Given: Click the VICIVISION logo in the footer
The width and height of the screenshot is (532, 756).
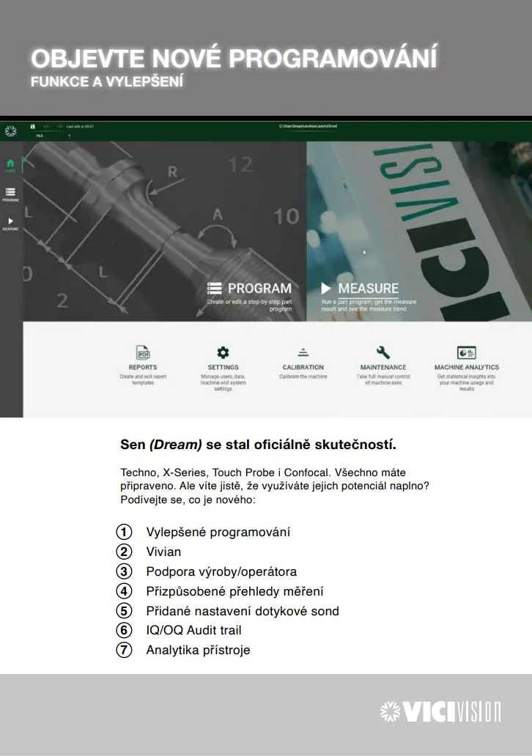Looking at the screenshot, I should coord(440,711).
